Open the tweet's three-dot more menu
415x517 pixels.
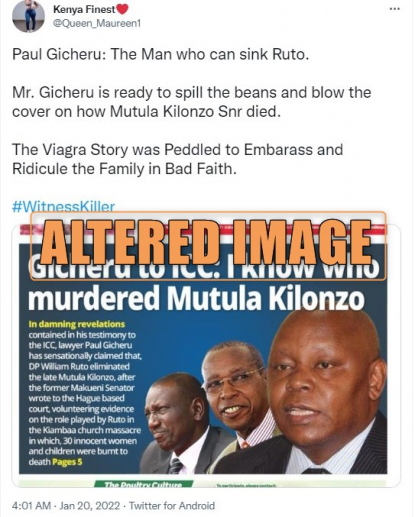pyautogui.click(x=395, y=9)
